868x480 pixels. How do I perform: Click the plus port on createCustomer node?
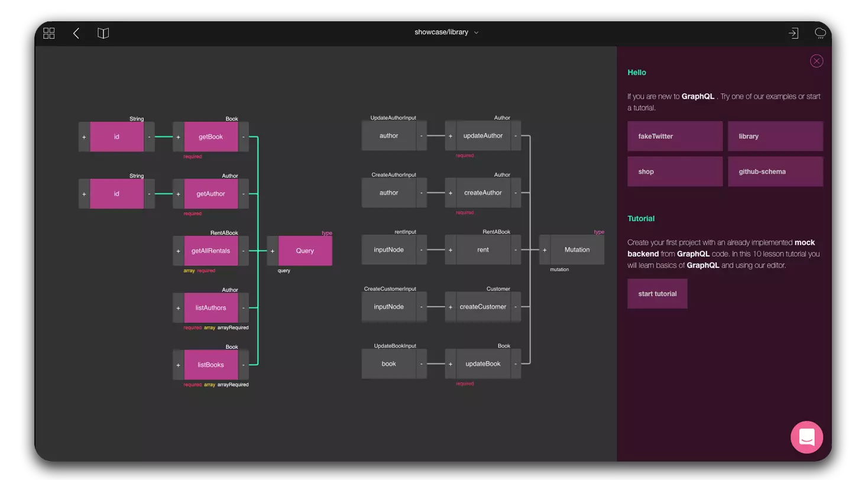[x=451, y=307]
